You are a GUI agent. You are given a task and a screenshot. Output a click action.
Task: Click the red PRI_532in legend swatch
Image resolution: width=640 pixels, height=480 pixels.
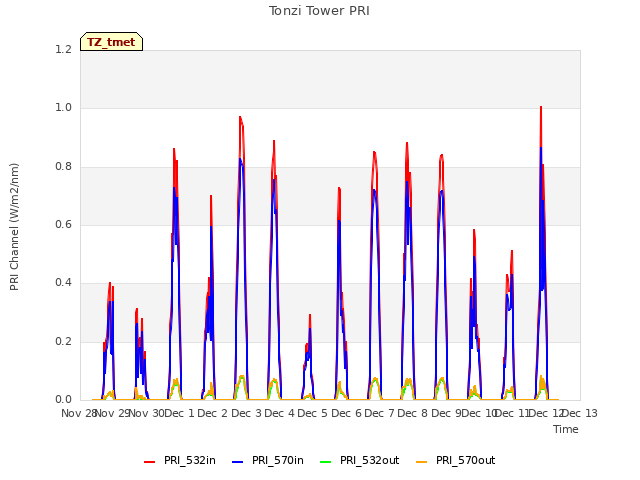[149, 462]
